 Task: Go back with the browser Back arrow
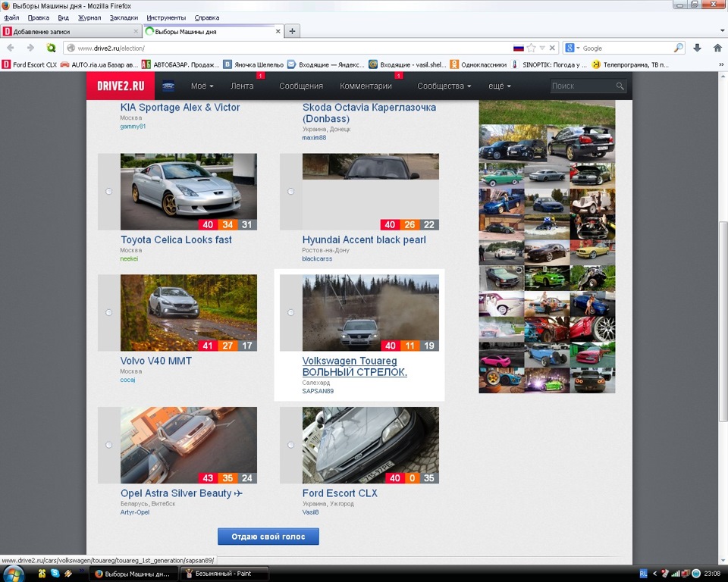[10, 48]
